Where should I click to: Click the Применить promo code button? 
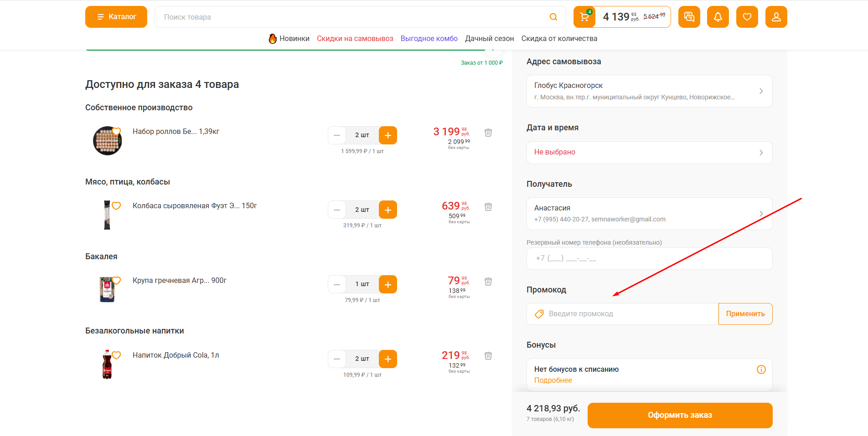[745, 314]
